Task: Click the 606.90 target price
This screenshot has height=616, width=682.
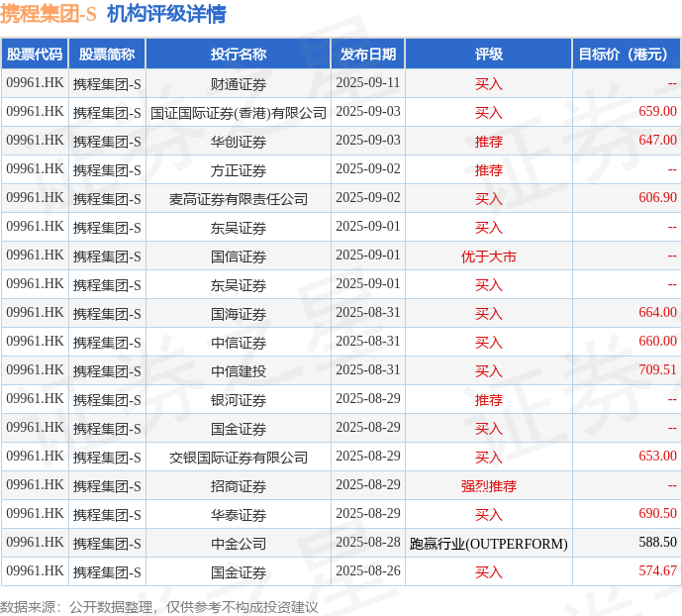Action: coord(657,197)
